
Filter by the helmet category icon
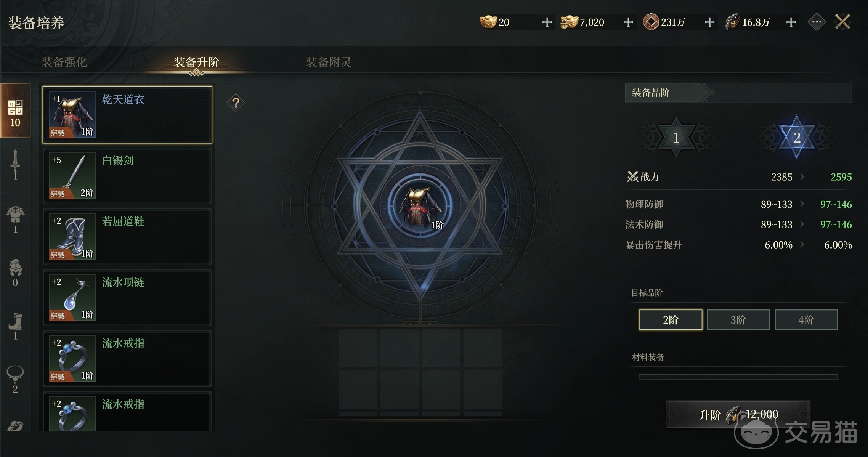click(15, 273)
